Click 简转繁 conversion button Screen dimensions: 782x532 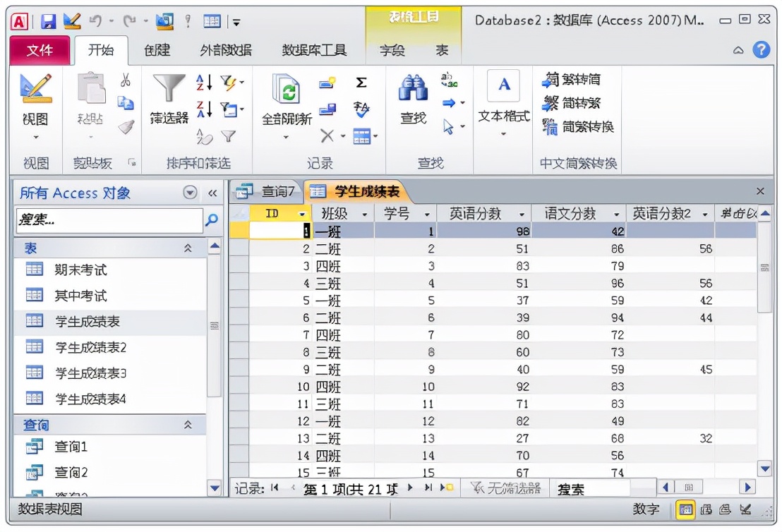572,103
